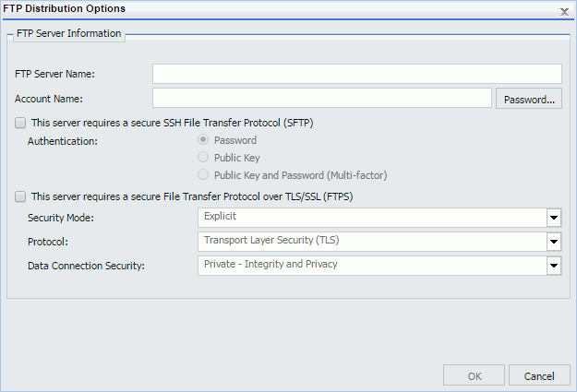The height and width of the screenshot is (392, 577).
Task: Open Data Connection Security dropdown arrow
Action: click(553, 266)
